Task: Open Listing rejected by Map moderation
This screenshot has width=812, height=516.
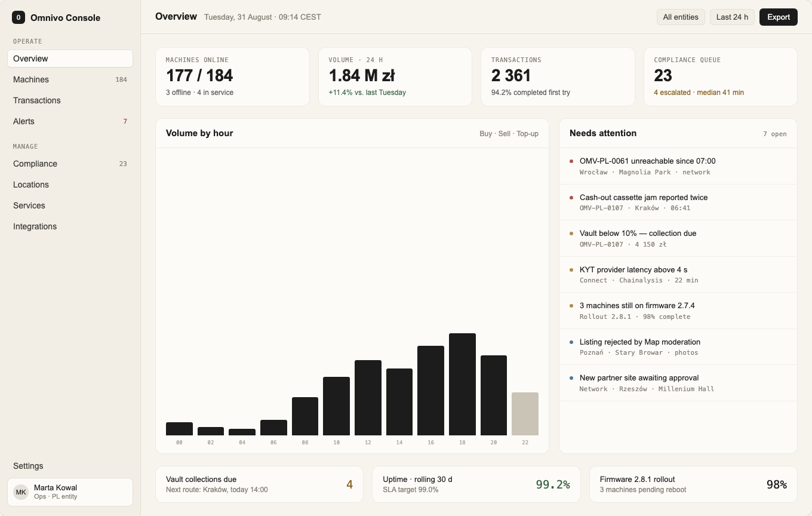Action: pos(678,347)
